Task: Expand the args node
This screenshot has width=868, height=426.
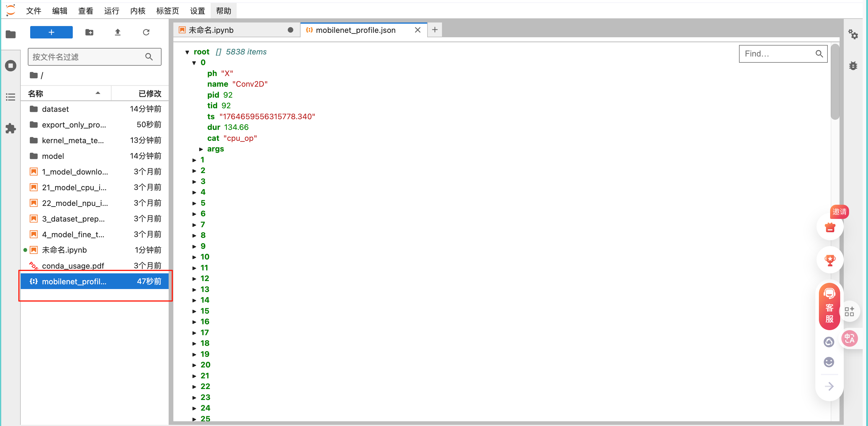Action: click(x=201, y=149)
